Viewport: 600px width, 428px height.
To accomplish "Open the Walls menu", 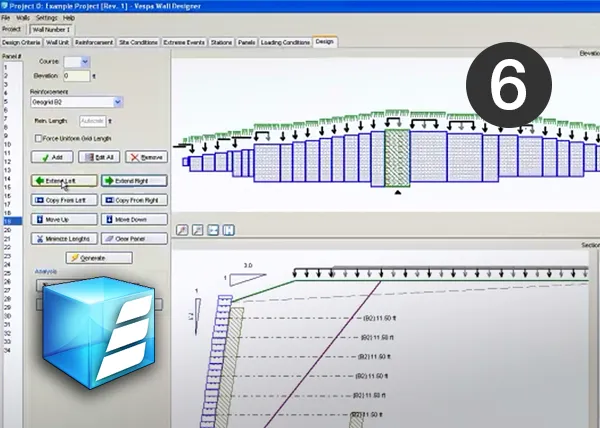I will [23, 18].
